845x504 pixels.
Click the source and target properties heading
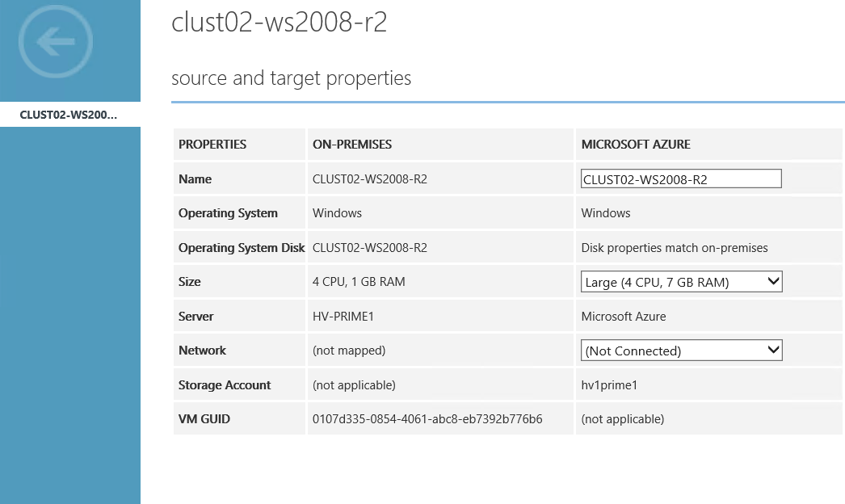(x=291, y=78)
